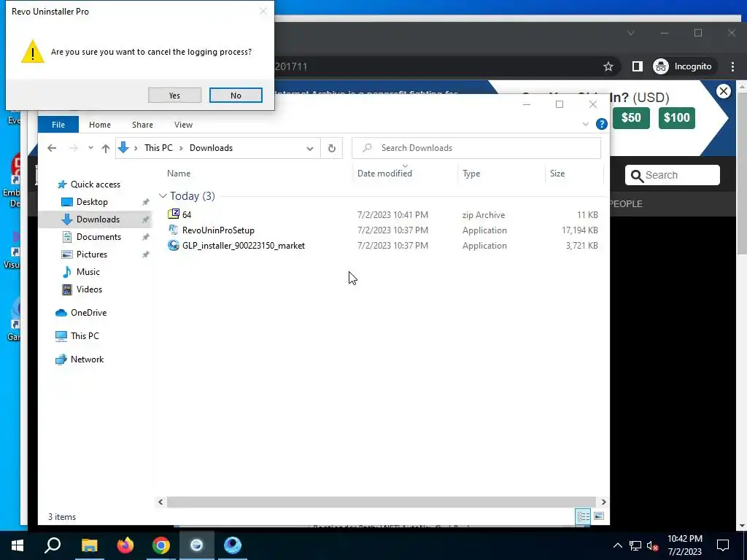Close the donation banner X

coord(723,91)
